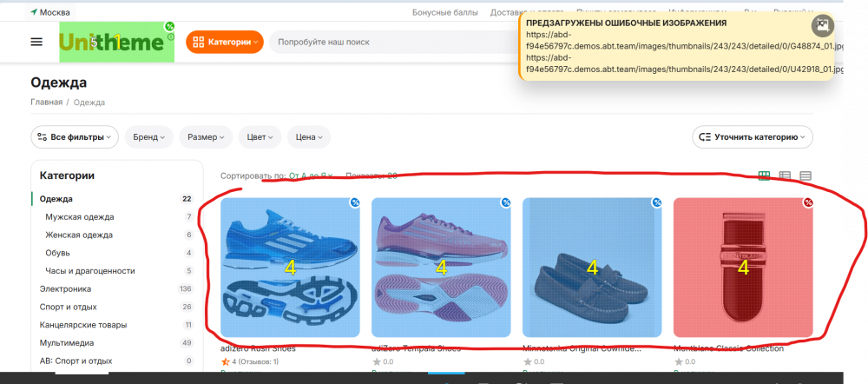
Task: Expand the Бренд filter dropdown
Action: (149, 137)
